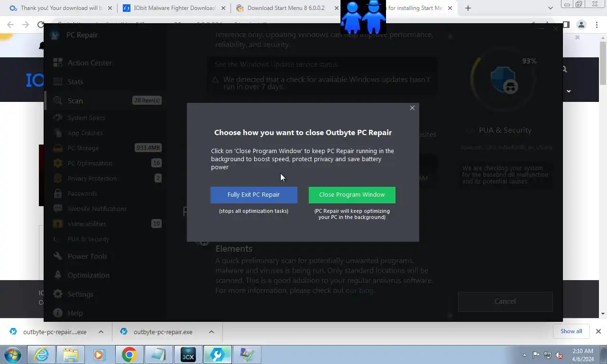Click Outbyte PC Repair taskbar icon
This screenshot has width=607, height=364.
point(217,355)
